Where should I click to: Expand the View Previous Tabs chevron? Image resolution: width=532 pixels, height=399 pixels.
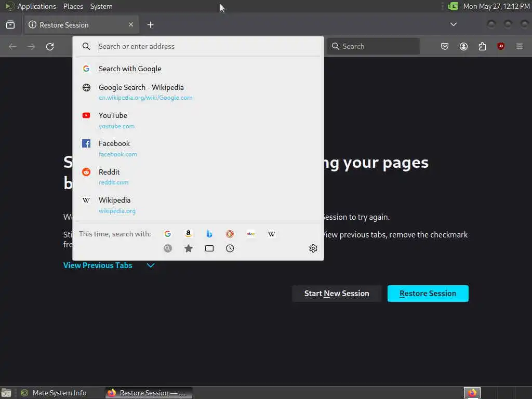(x=151, y=265)
